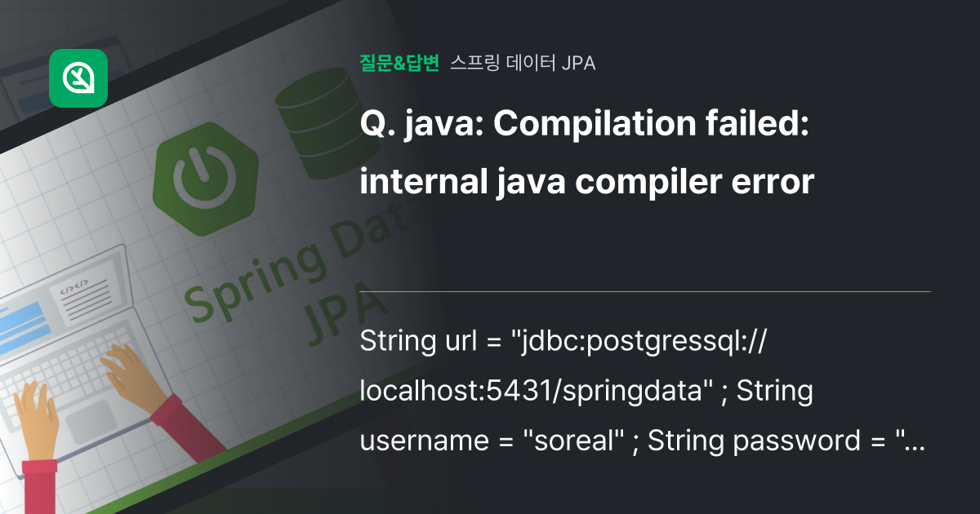Screen dimensions: 980x514
Task: Click the 'localhost:5431/springdata' text line
Action: tap(586, 392)
